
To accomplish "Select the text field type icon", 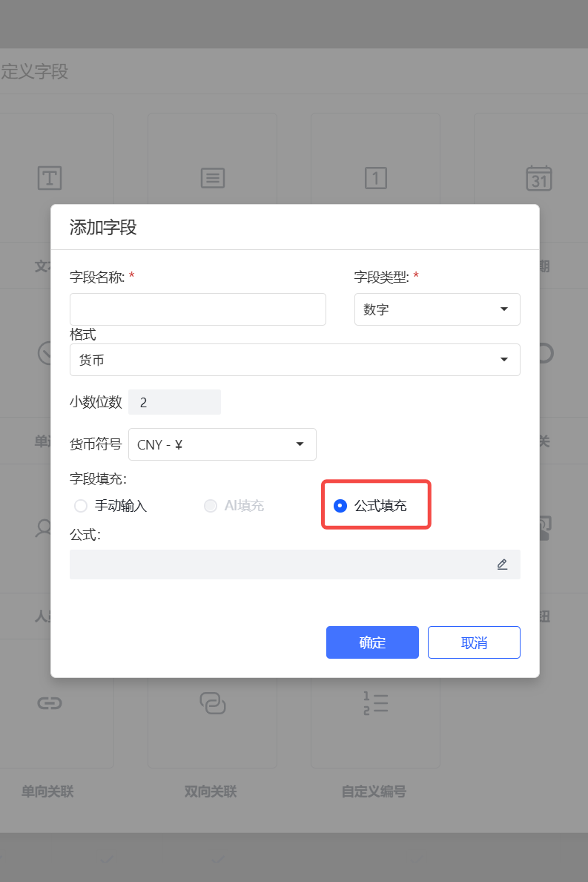I will tap(50, 178).
